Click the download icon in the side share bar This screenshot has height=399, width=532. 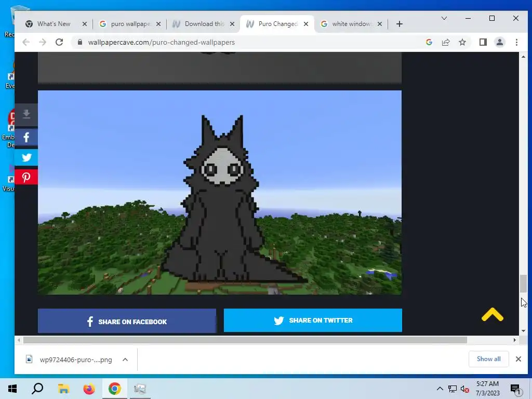click(x=26, y=114)
